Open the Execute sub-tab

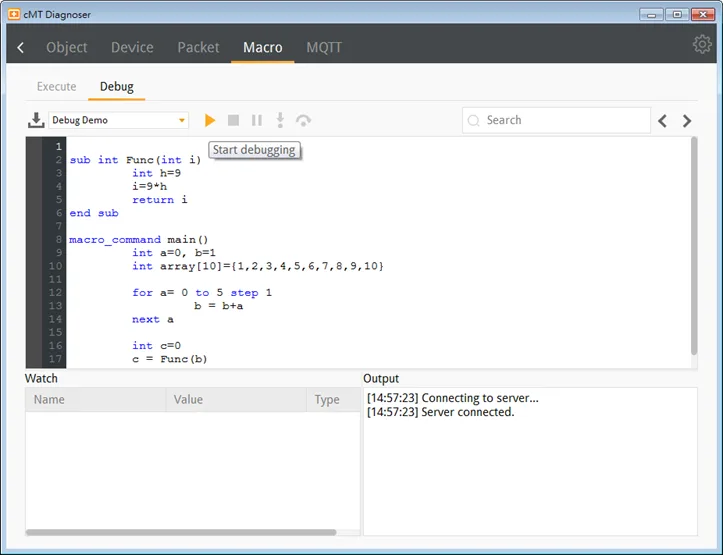(56, 87)
